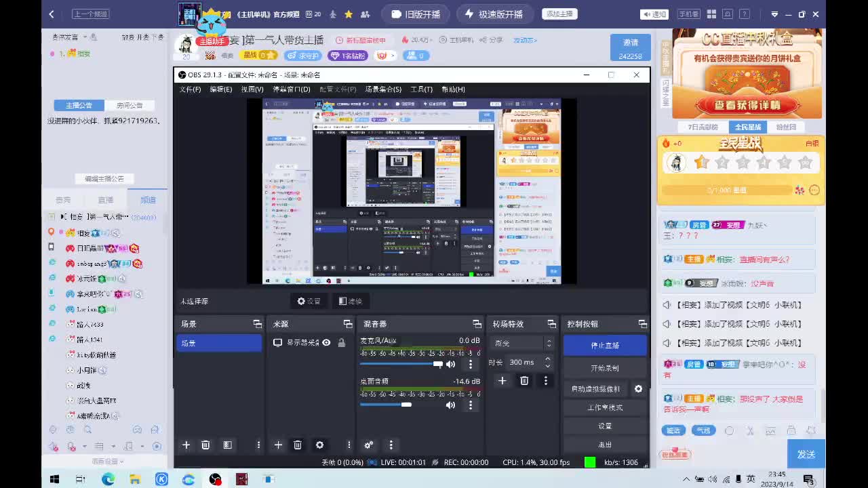This screenshot has height=488, width=868.
Task: Delete selected scene with trash icon
Action: pos(206,445)
